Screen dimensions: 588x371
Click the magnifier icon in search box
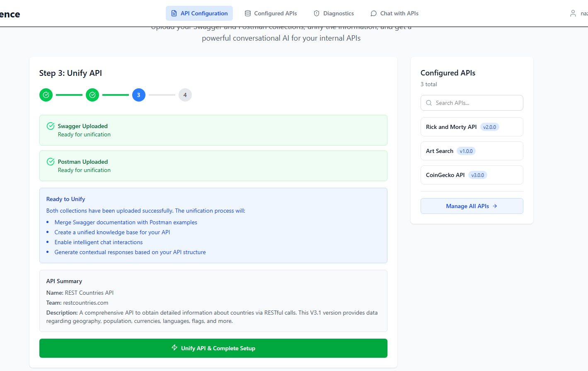click(x=429, y=103)
